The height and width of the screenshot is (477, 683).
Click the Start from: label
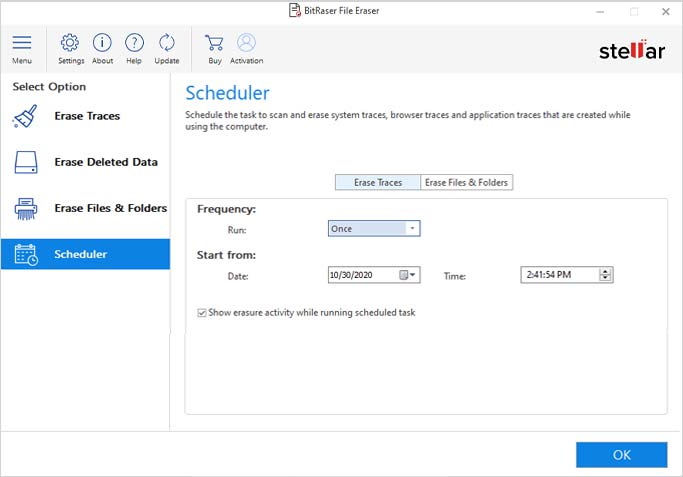(227, 255)
